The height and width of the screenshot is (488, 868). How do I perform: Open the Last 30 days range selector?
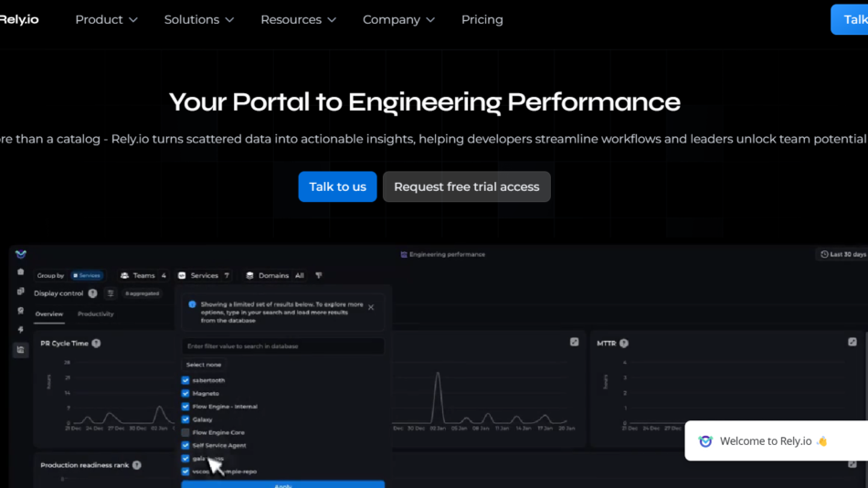pyautogui.click(x=843, y=254)
